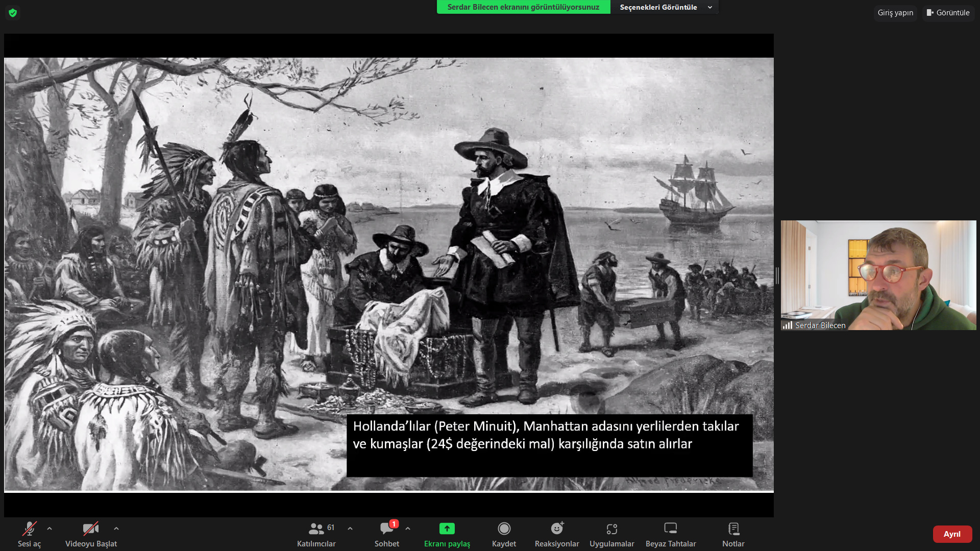980x551 pixels.
Task: Expand audio options arrow beside Sesi aç
Action: [x=50, y=529]
